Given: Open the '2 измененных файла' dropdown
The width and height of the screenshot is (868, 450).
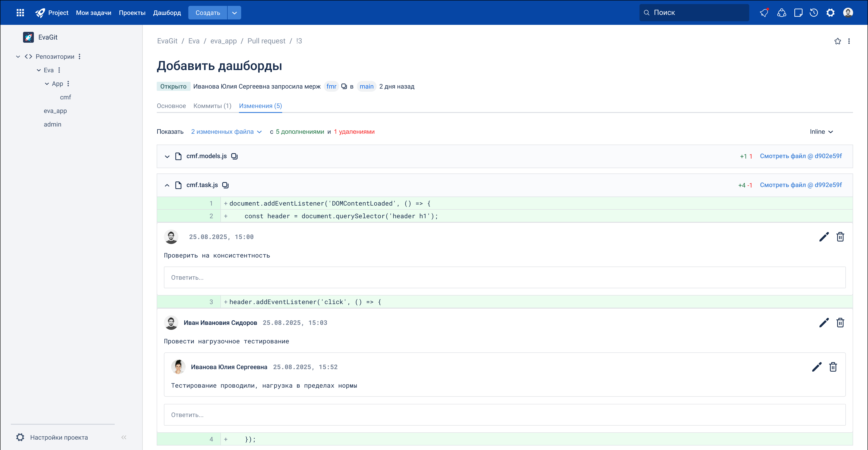Looking at the screenshot, I should (x=226, y=132).
